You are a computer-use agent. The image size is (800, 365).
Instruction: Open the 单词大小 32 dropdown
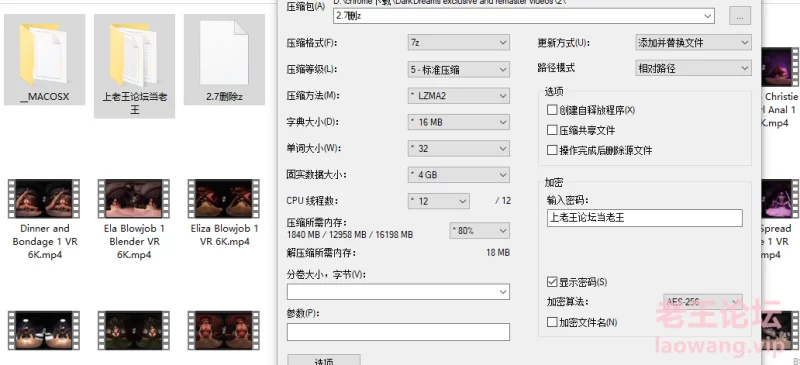click(x=459, y=149)
